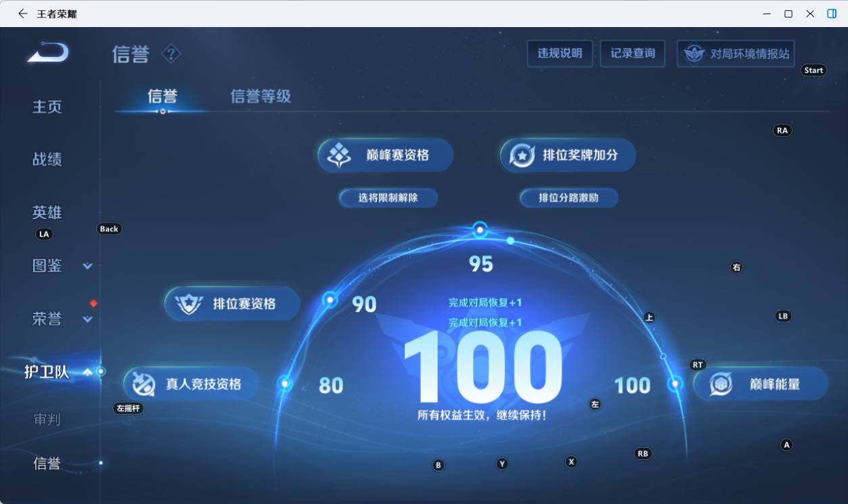Open 违规说明
Image resolution: width=848 pixels, height=504 pixels.
point(560,53)
